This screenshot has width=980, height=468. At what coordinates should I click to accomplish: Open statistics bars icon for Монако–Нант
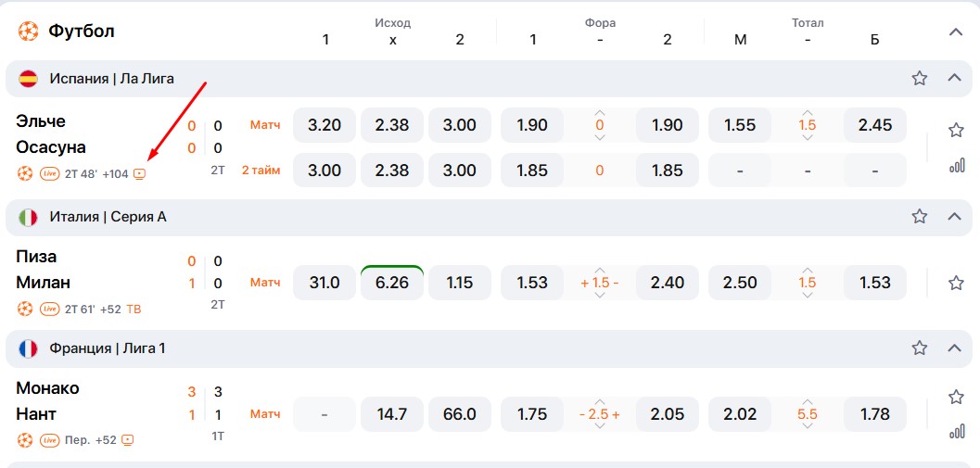[x=957, y=432]
